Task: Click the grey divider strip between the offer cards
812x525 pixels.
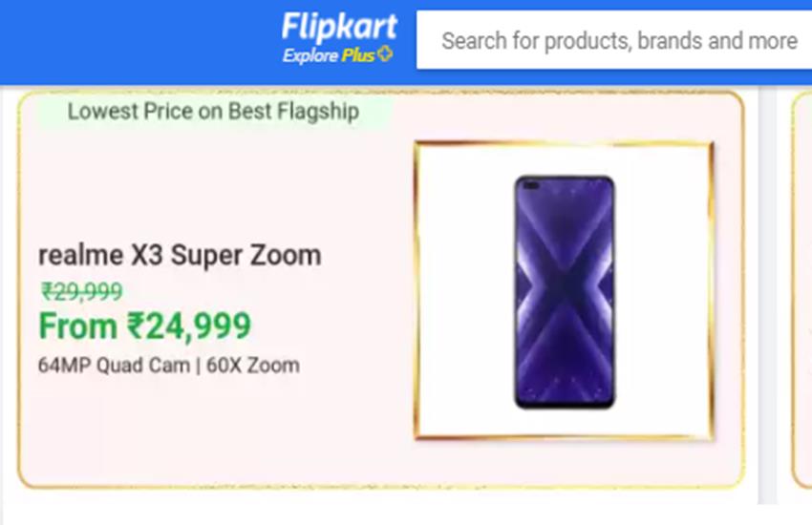Action: pyautogui.click(x=767, y=286)
